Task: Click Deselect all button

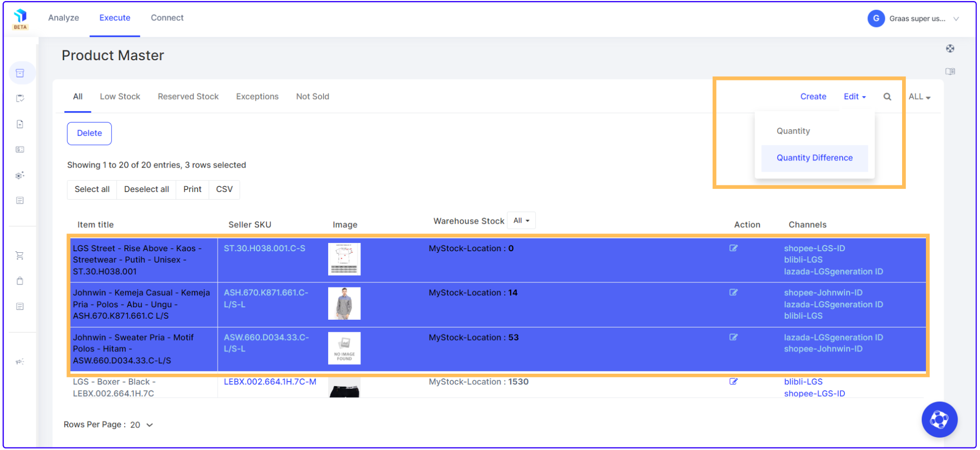Action: coord(146,189)
